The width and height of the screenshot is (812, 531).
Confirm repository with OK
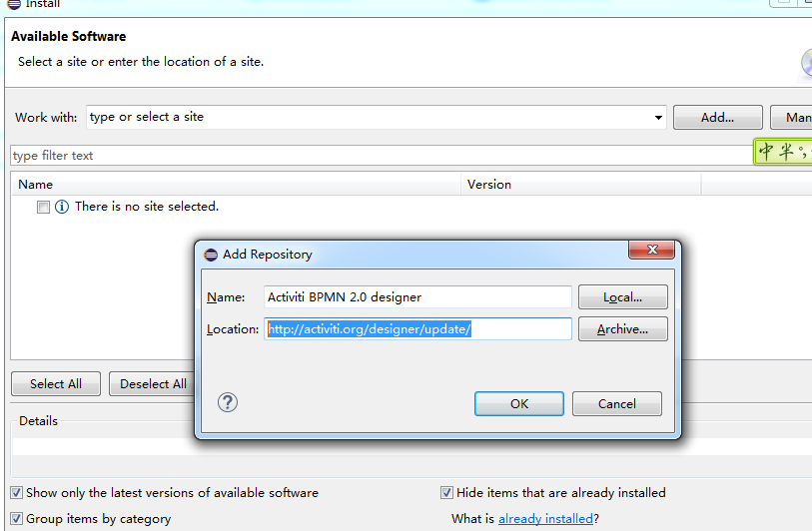pos(519,403)
